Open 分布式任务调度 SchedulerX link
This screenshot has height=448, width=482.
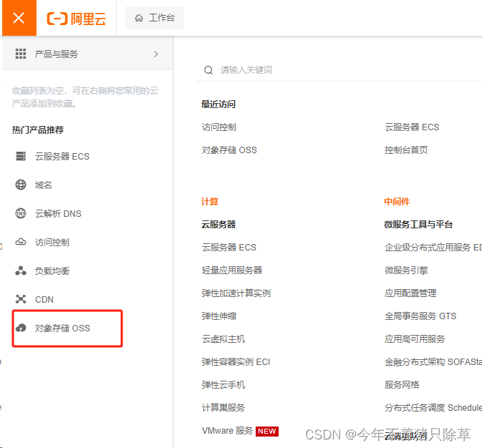click(x=433, y=407)
